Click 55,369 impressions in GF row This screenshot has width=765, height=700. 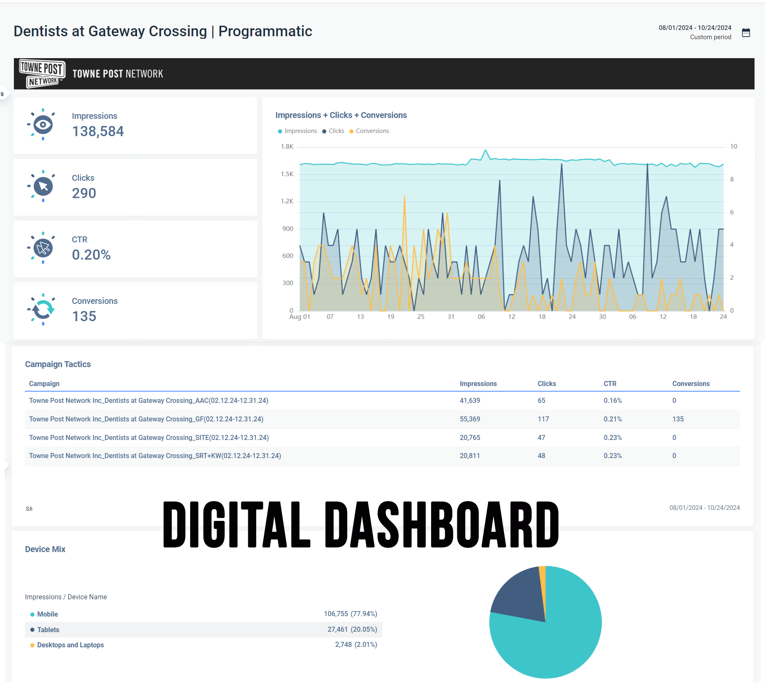pyautogui.click(x=470, y=419)
